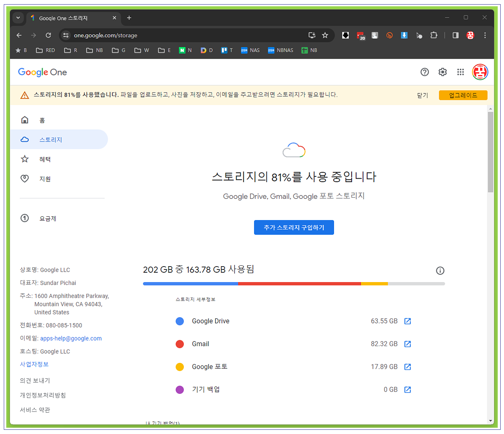
Task: Go back to previous page
Action: pos(19,35)
